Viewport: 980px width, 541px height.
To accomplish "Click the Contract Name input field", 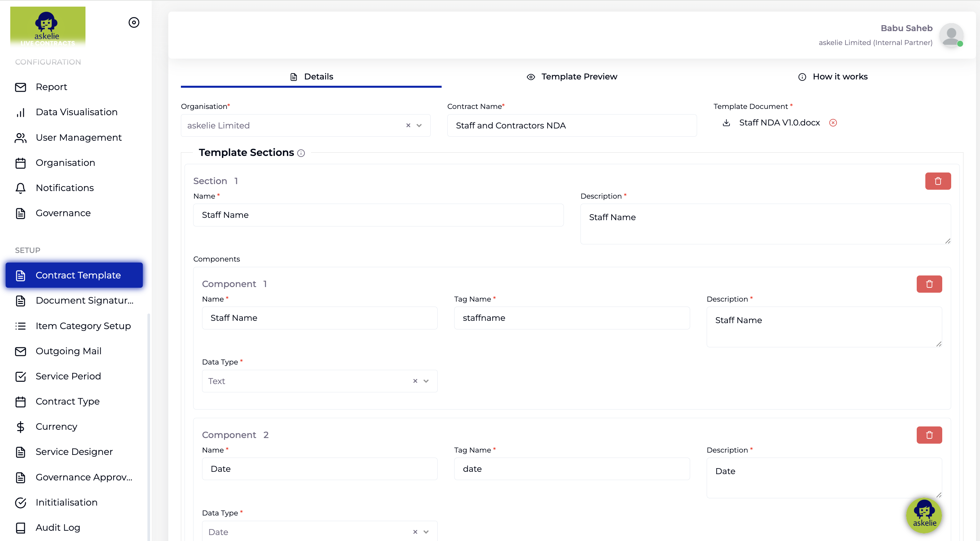I will pos(572,125).
